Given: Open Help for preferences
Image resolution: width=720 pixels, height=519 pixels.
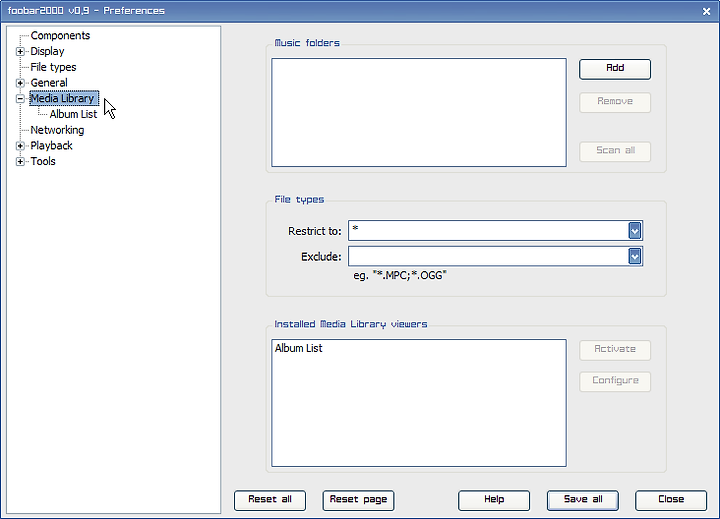Looking at the screenshot, I should click(494, 500).
